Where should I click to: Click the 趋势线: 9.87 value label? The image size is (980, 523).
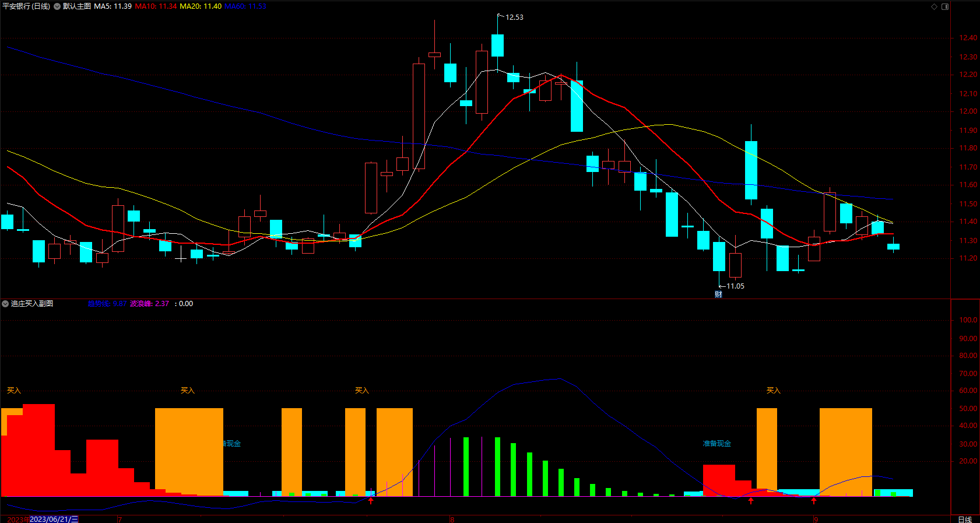coord(107,304)
